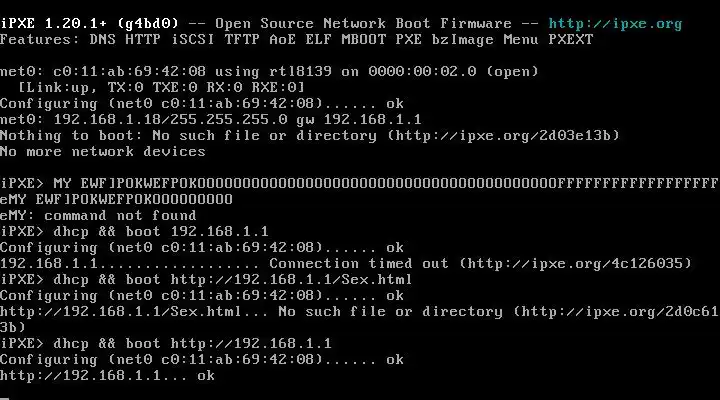
Task: Click the ipxe.org/4c126035 timeout URL
Action: [x=575, y=264]
